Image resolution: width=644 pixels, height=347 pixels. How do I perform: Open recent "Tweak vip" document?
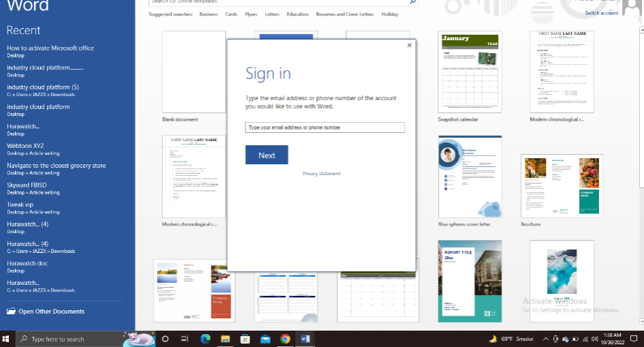pos(33,208)
